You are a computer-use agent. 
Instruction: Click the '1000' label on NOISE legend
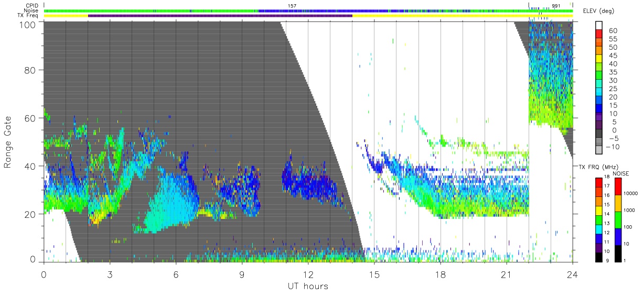click(629, 210)
